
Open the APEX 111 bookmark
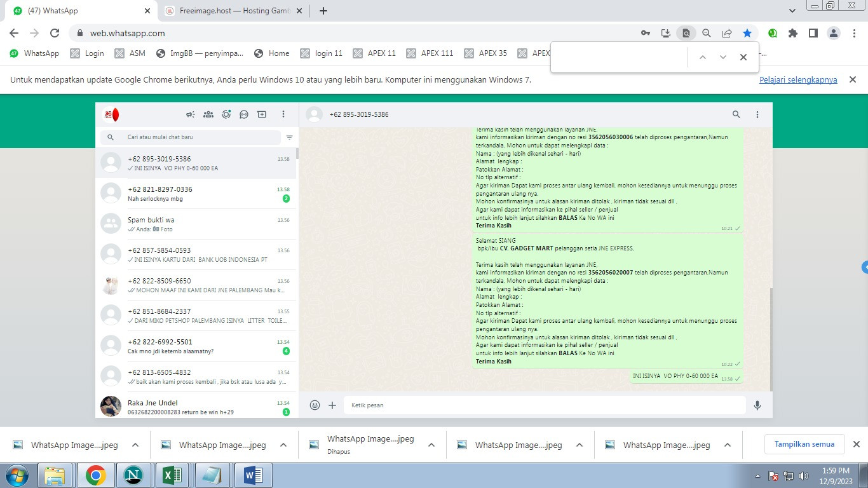point(430,53)
